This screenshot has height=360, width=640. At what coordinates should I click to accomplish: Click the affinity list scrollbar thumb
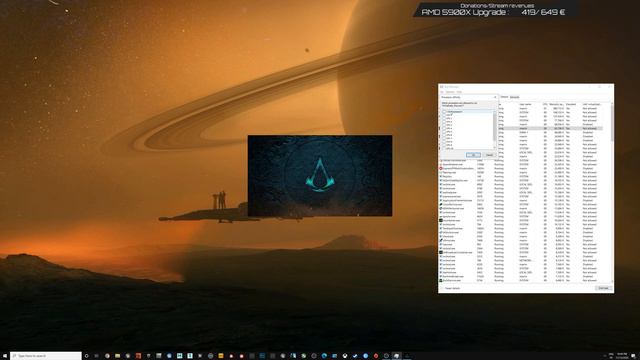495,126
